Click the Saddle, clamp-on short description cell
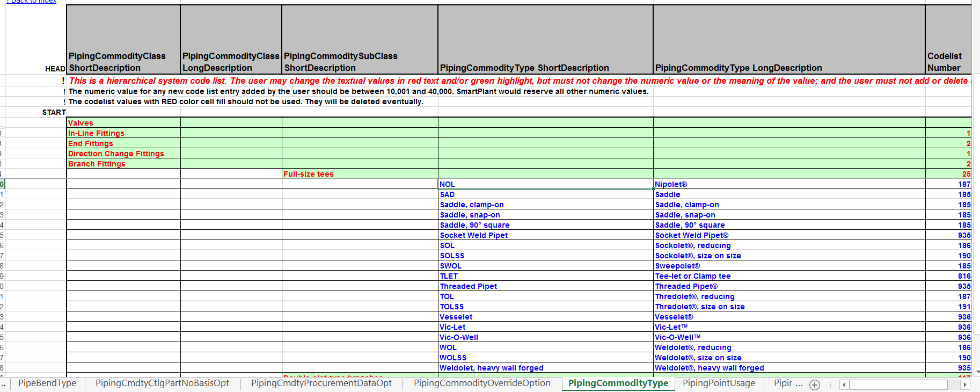This screenshot has width=980, height=392. click(546, 205)
